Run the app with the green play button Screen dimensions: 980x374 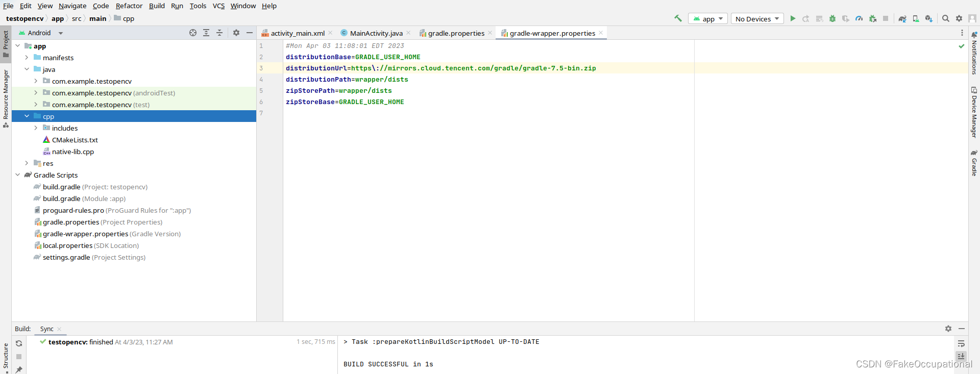pyautogui.click(x=793, y=18)
